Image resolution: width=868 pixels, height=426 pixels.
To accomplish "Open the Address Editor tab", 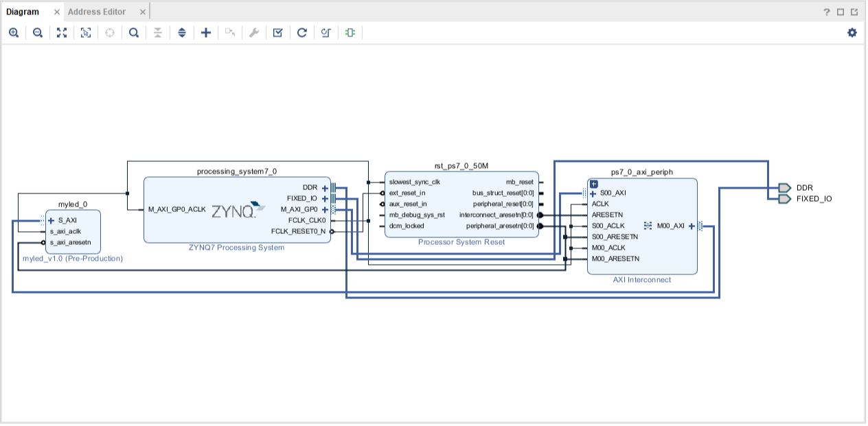I will pos(97,12).
